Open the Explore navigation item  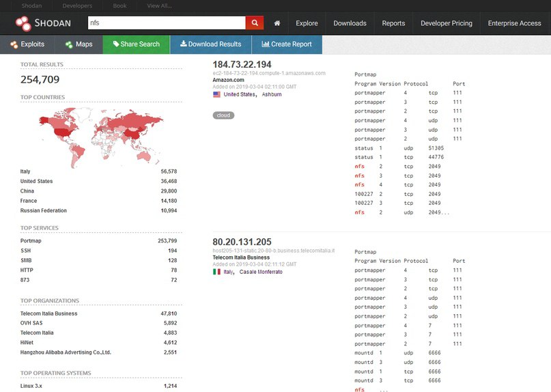307,23
